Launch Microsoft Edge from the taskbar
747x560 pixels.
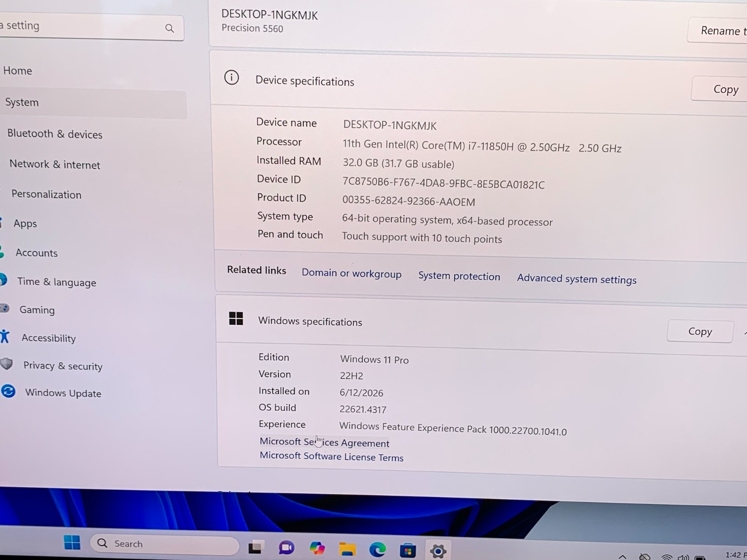(377, 550)
